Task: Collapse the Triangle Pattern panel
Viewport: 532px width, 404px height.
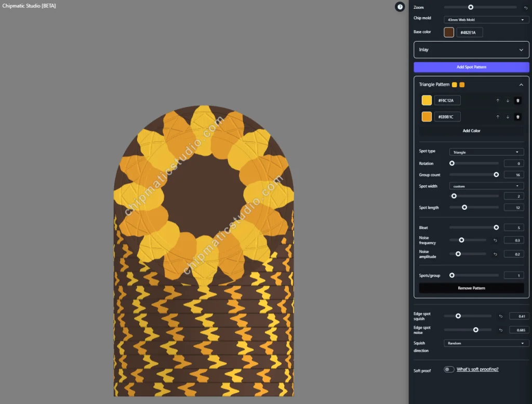Action: [x=521, y=85]
